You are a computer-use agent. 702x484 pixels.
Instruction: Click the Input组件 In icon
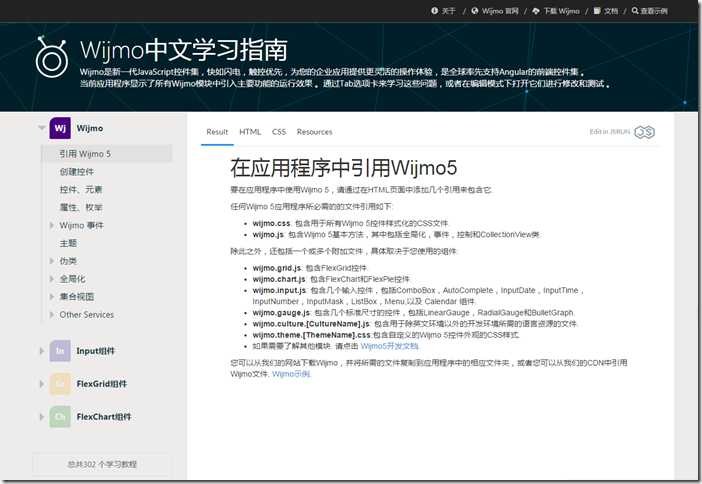click(x=60, y=351)
